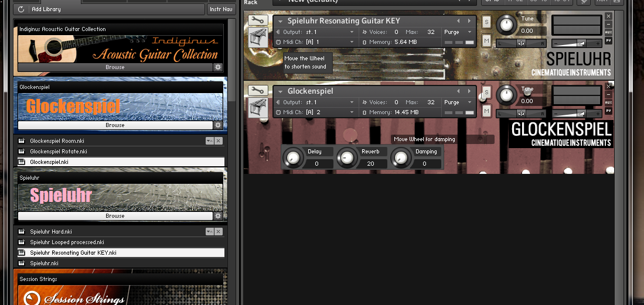Load next preset for Glockenspiel instrument
This screenshot has height=305, width=644.
tap(469, 91)
